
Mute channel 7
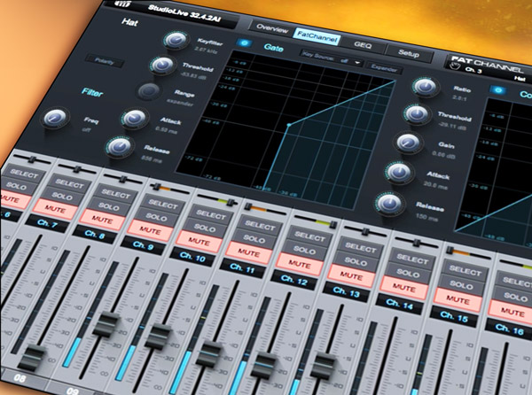pos(55,209)
